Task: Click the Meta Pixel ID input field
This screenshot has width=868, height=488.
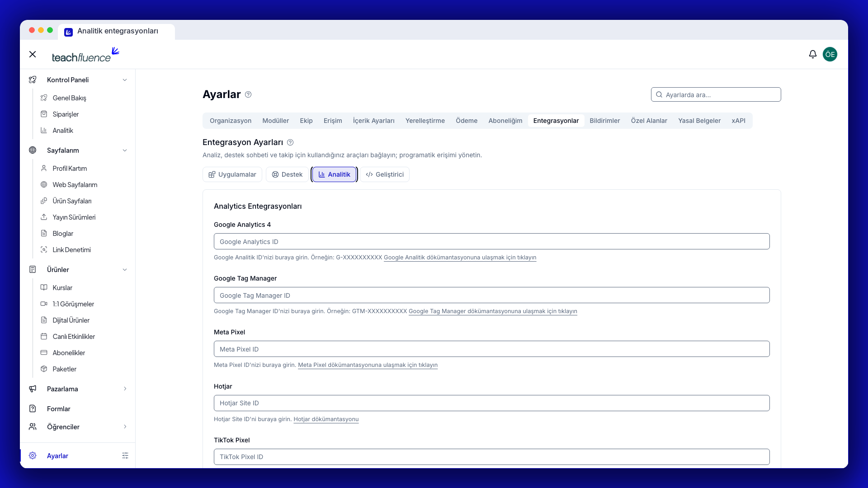Action: (491, 349)
